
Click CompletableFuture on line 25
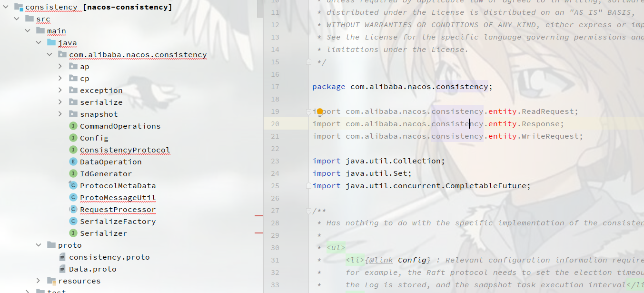(485, 186)
